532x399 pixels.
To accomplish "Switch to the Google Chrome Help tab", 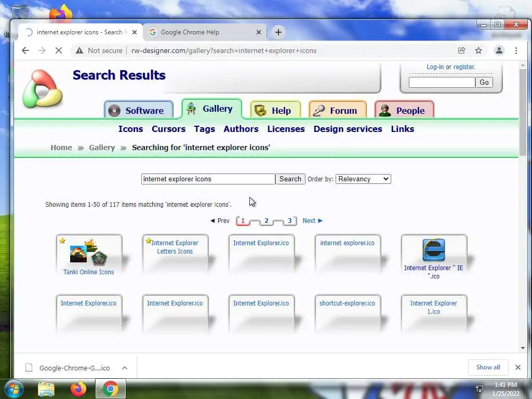I will click(x=205, y=32).
